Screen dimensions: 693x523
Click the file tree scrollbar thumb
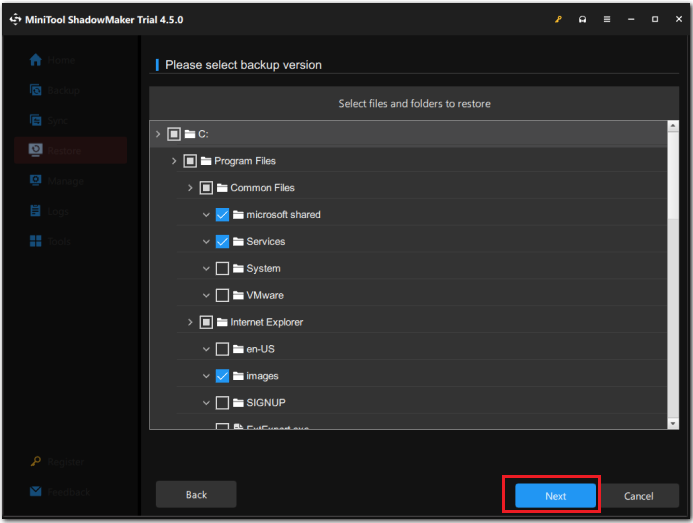673,175
